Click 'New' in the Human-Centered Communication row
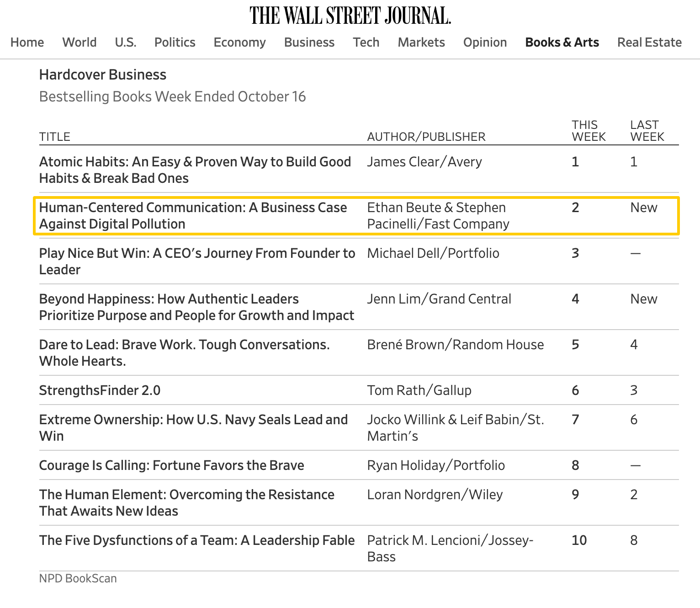Viewport: 700px width, 608px height. pyautogui.click(x=644, y=208)
